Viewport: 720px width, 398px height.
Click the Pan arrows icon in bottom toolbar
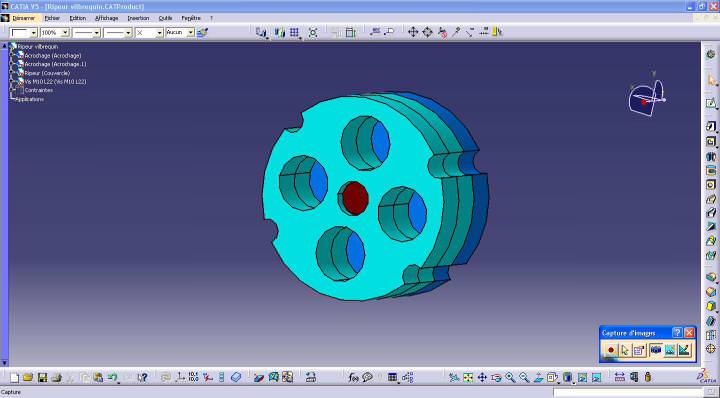click(482, 377)
